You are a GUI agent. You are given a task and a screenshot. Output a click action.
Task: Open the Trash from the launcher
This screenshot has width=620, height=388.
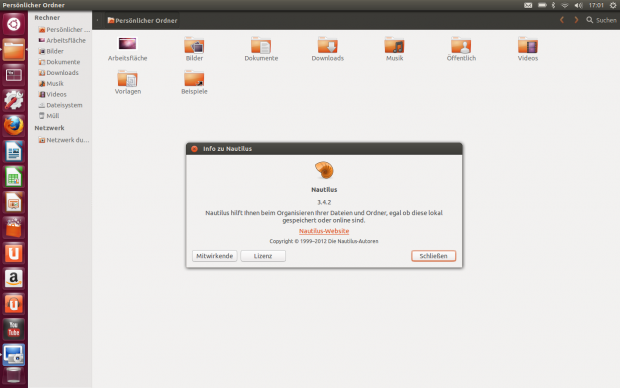tap(14, 376)
